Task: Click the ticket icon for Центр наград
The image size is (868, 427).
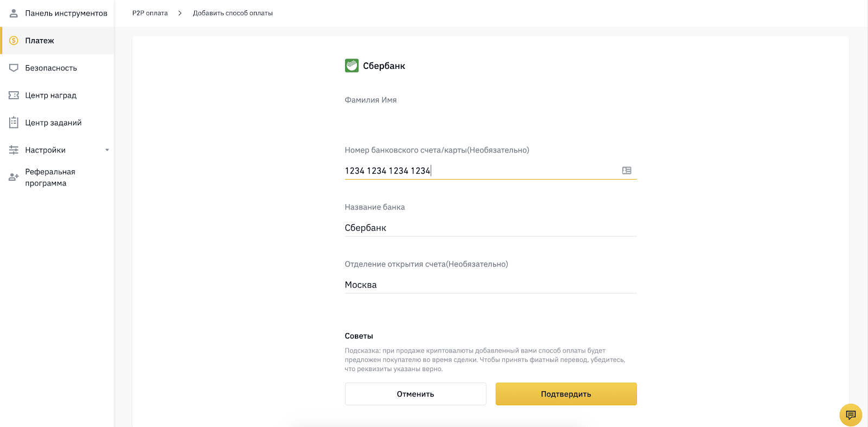Action: tap(14, 95)
